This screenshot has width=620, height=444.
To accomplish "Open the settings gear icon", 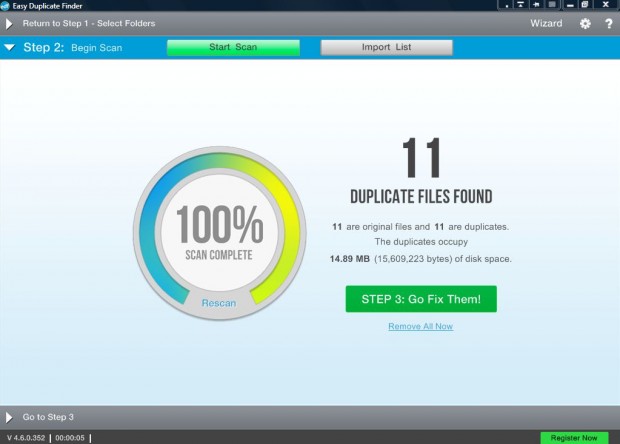I will 585,23.
